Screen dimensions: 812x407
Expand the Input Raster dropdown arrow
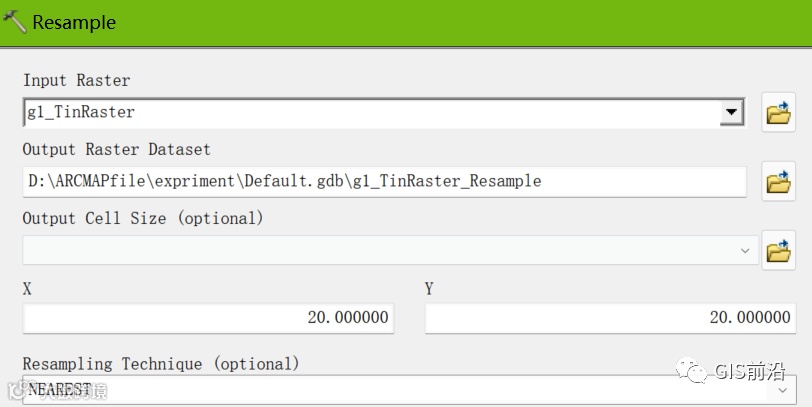point(731,112)
